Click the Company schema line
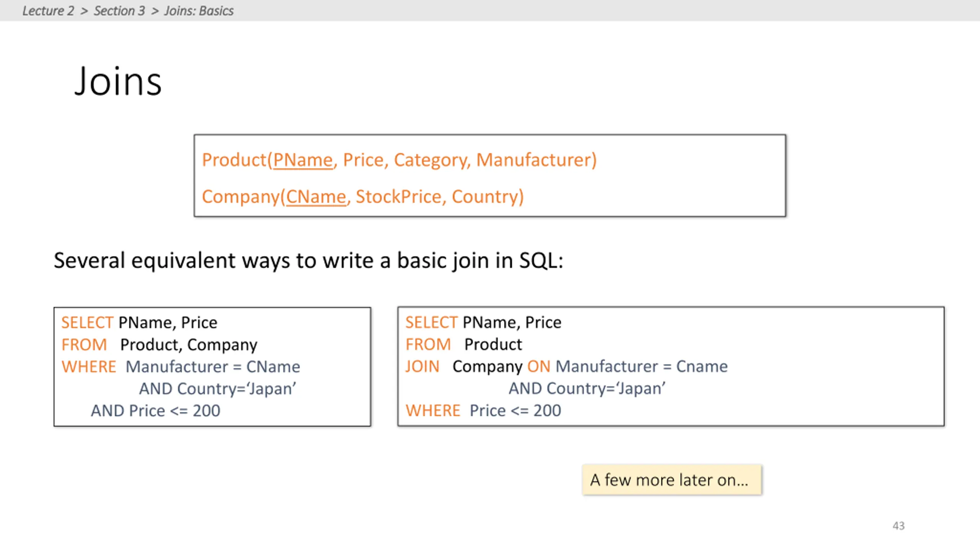980x551 pixels. (x=363, y=197)
